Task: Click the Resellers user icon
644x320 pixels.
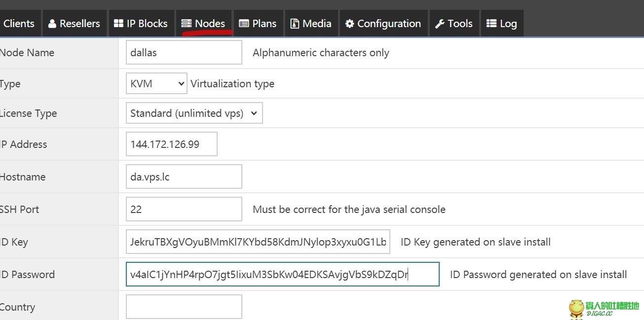Action: tap(52, 24)
